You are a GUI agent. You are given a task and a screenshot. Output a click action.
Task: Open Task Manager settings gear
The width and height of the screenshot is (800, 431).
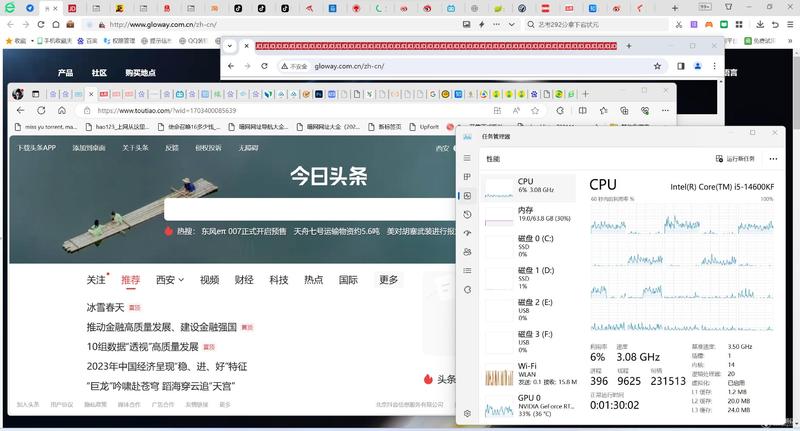point(467,414)
